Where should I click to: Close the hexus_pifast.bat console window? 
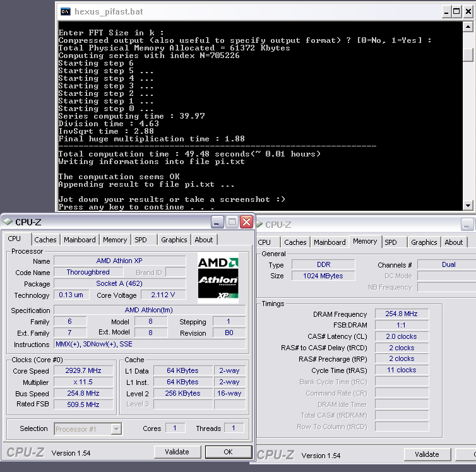(x=468, y=12)
